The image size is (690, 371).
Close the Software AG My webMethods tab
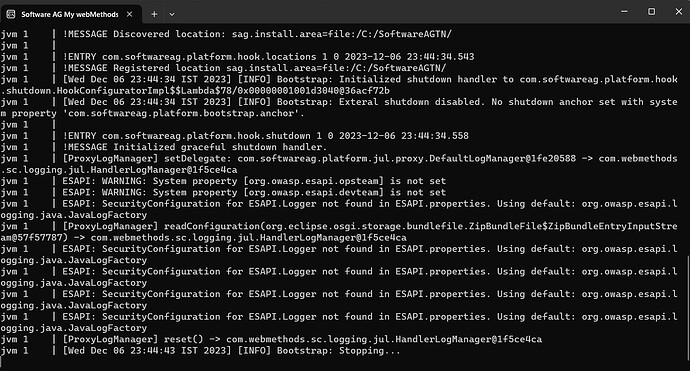coord(129,14)
